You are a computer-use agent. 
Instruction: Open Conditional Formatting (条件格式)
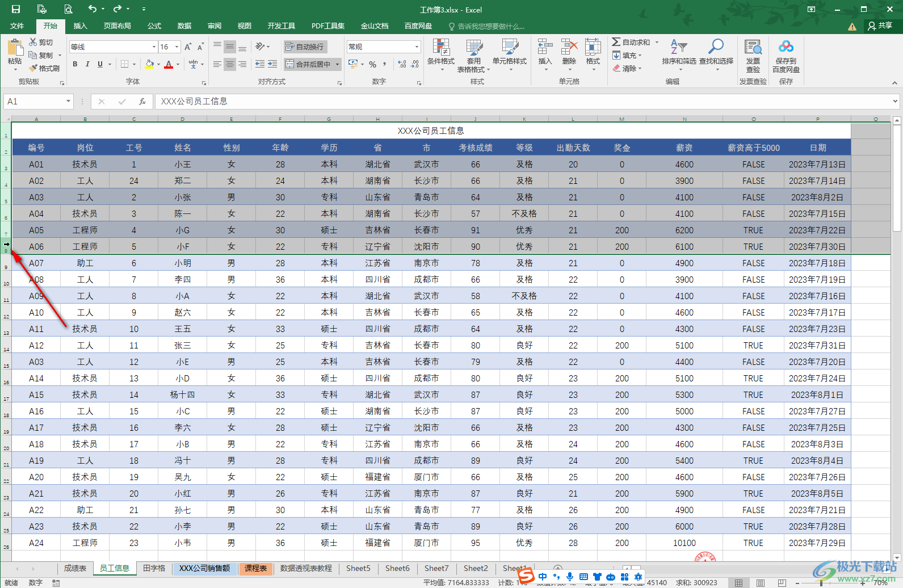coord(441,55)
